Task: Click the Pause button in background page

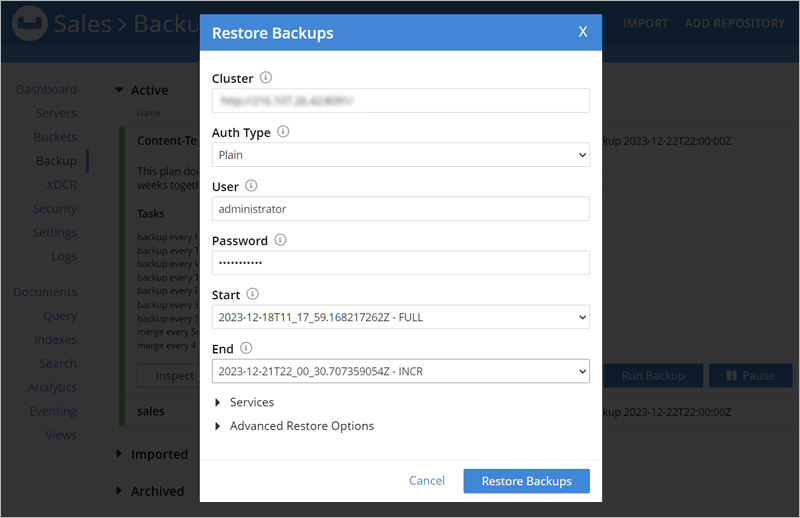Action: [x=751, y=376]
